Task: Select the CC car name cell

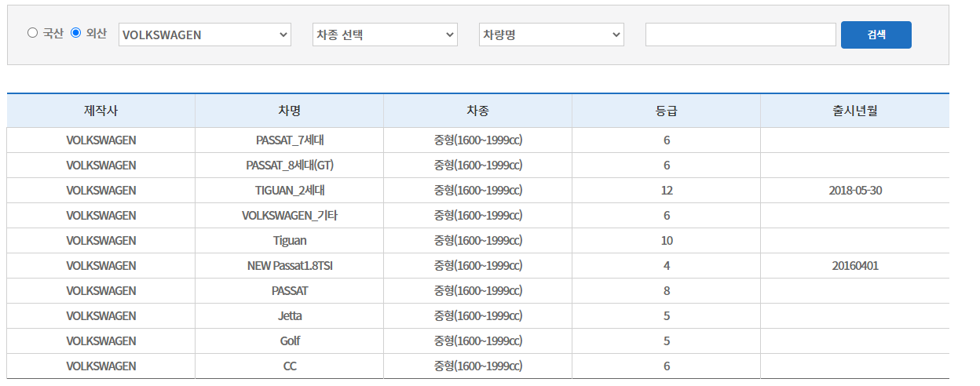Action: click(290, 366)
